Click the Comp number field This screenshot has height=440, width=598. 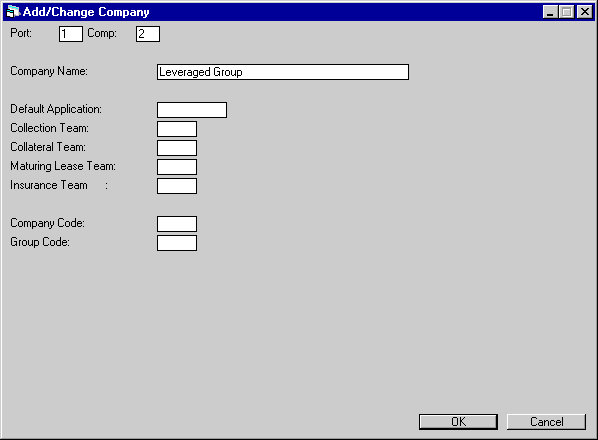click(148, 34)
